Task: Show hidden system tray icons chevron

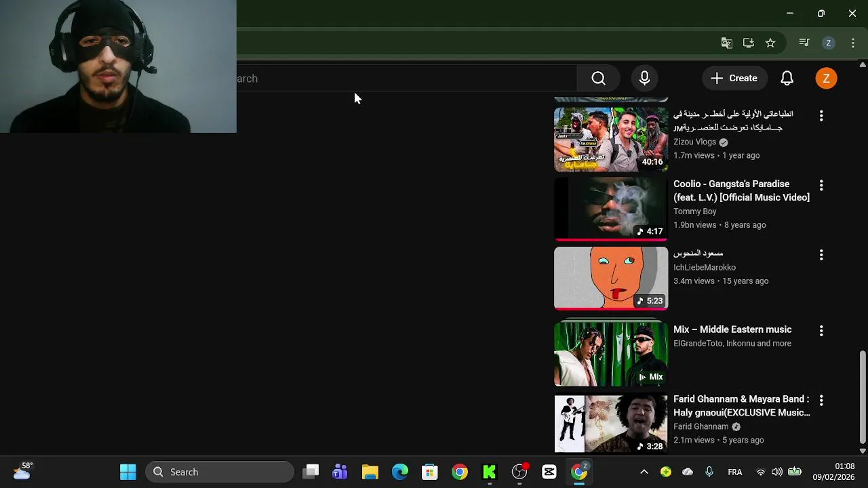Action: coord(644,472)
